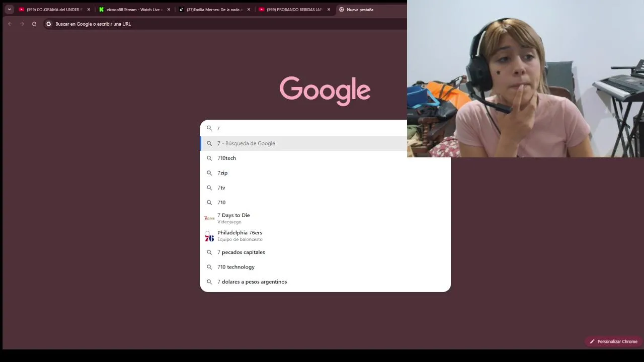
Task: Click the Google logo
Action: (325, 91)
